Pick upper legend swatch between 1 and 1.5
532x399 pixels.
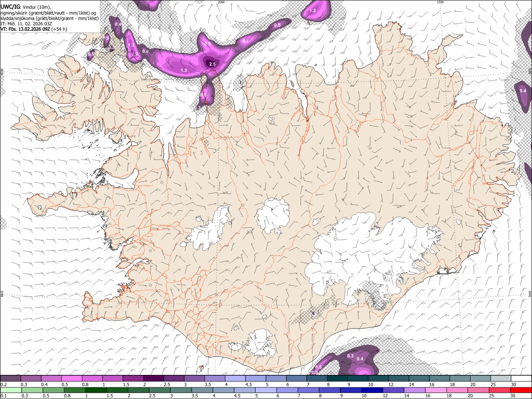click(x=112, y=378)
